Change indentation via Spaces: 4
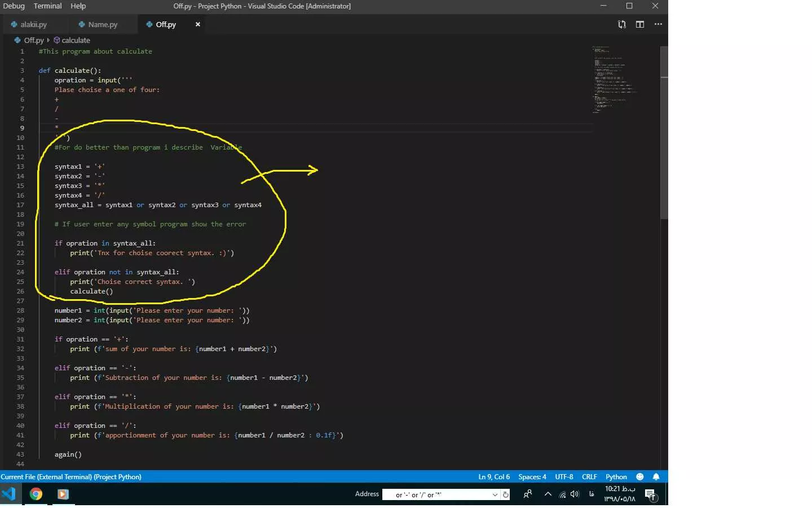This screenshot has width=812, height=508. tap(532, 477)
